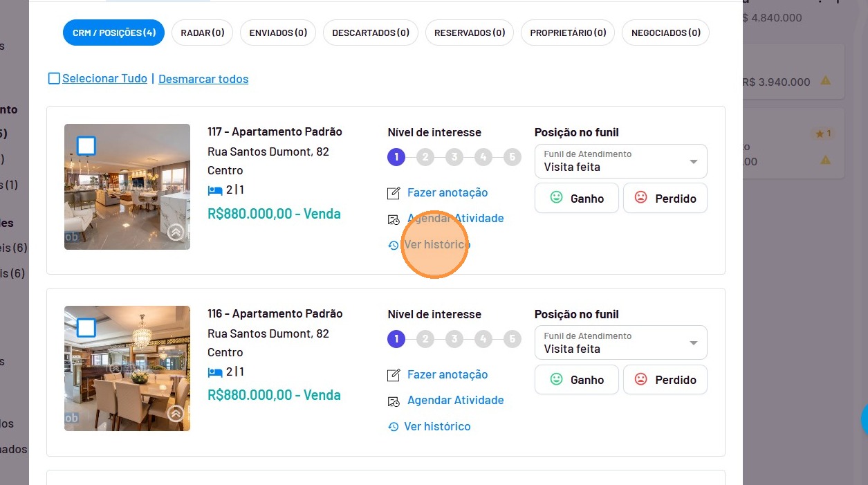868x485 pixels.
Task: Set interest level 3 for property 116
Action: (x=454, y=339)
